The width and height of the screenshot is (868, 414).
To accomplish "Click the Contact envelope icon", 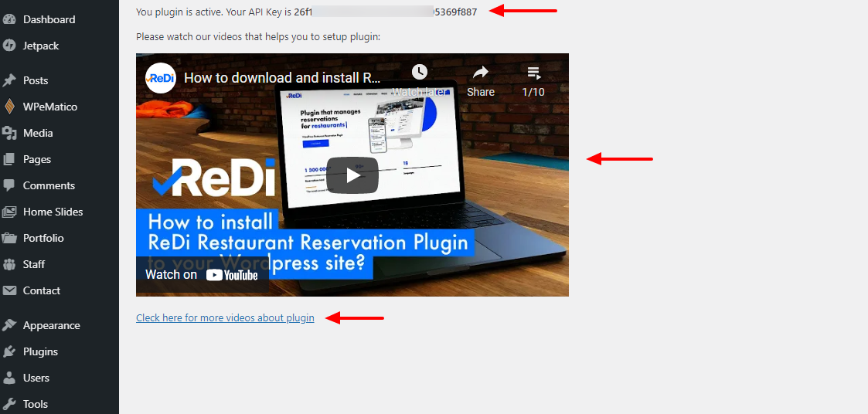I will pyautogui.click(x=9, y=290).
